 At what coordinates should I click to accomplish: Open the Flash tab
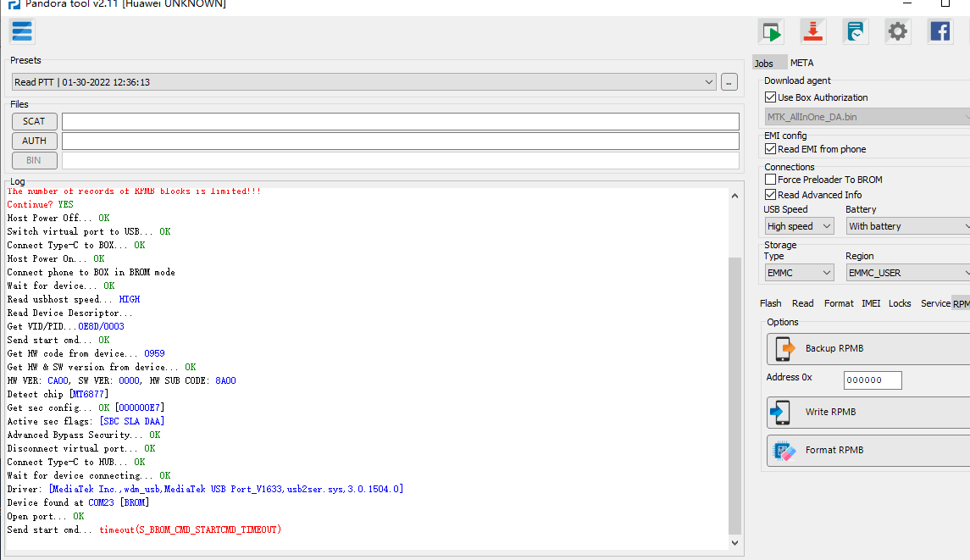770,303
